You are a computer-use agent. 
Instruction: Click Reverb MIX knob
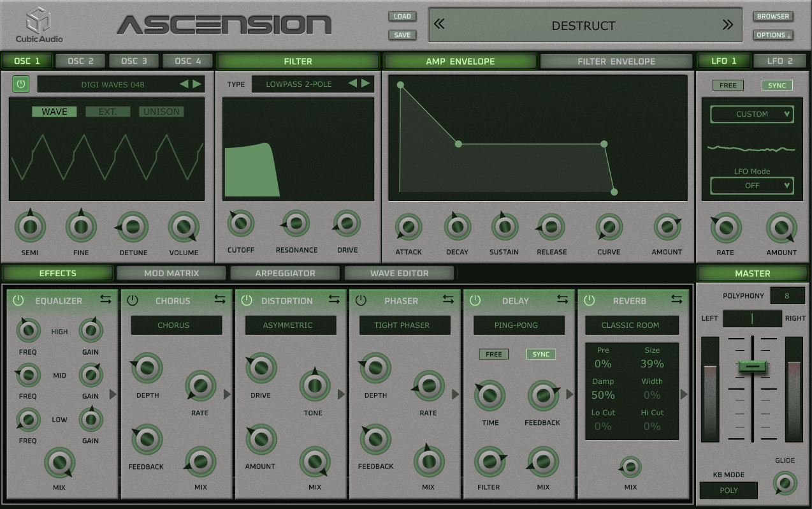[630, 468]
